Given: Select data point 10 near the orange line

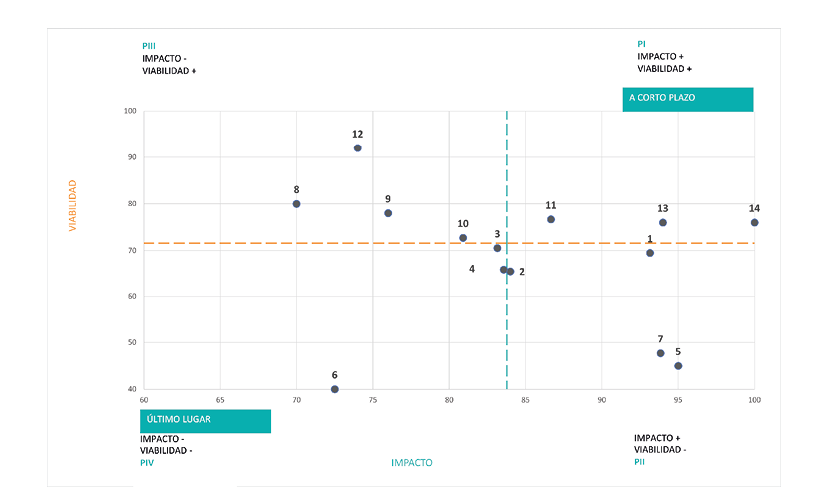Looking at the screenshot, I should 463,238.
